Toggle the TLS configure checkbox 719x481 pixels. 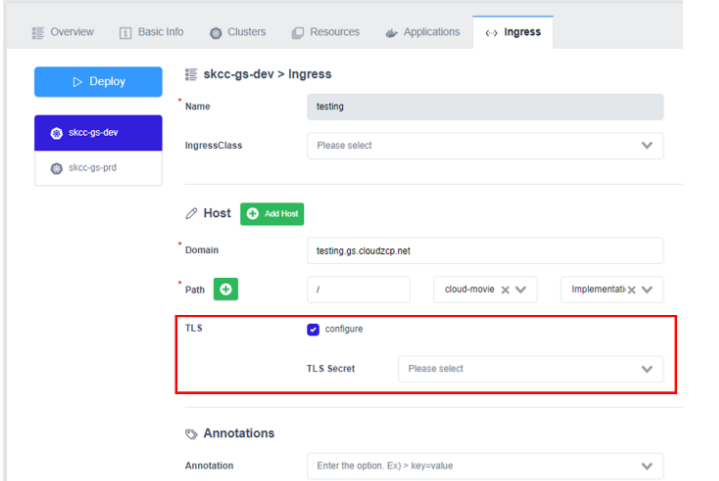[313, 330]
